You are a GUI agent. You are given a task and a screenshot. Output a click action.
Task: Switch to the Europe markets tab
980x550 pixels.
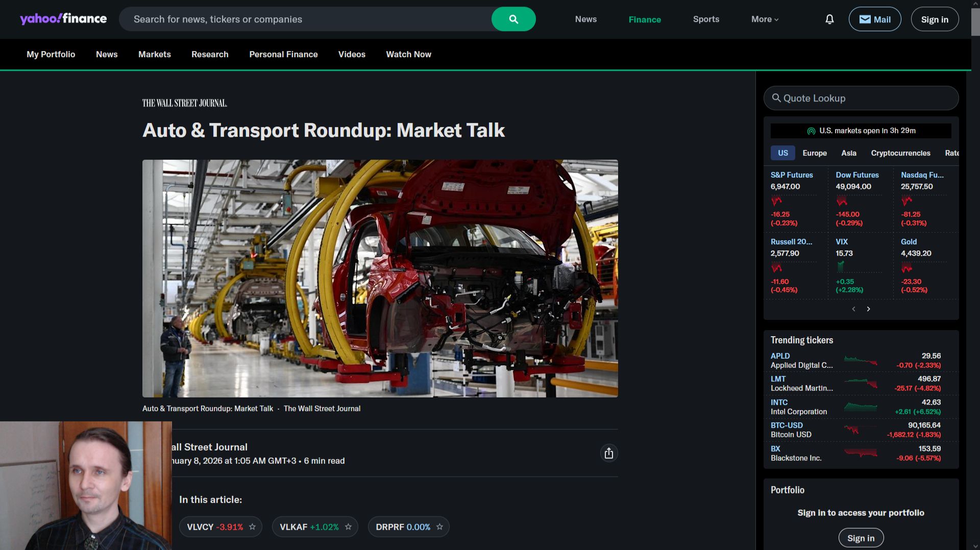click(x=815, y=153)
